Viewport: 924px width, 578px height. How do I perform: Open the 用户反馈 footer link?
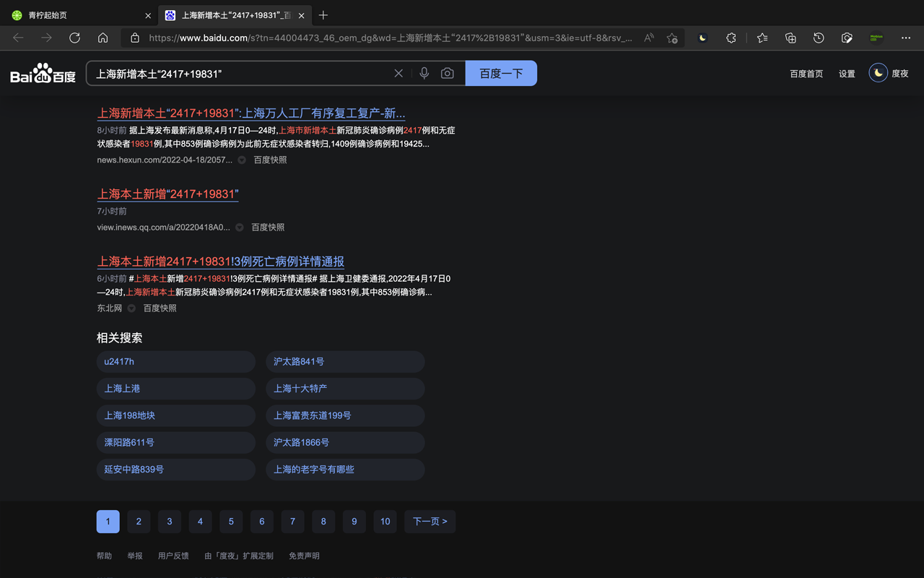(x=173, y=556)
